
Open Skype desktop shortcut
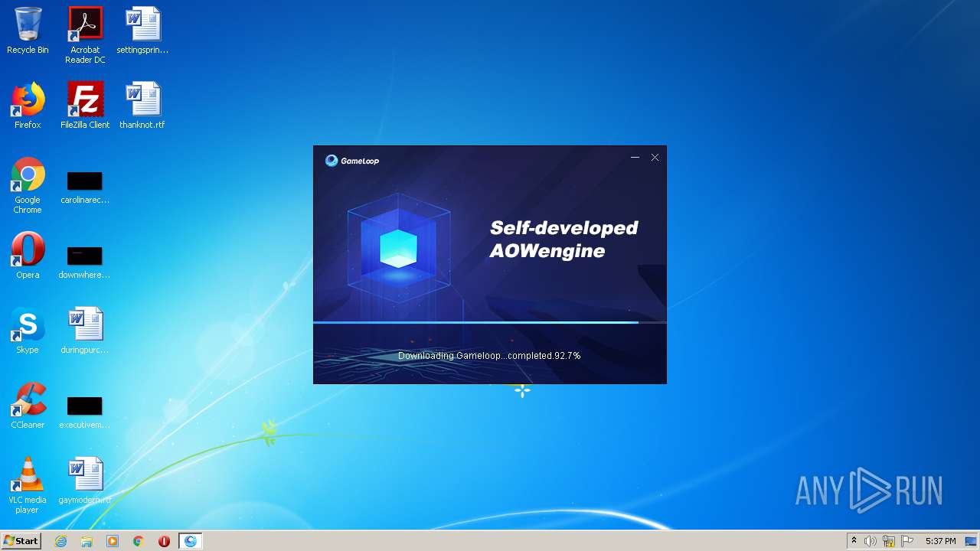(x=28, y=331)
